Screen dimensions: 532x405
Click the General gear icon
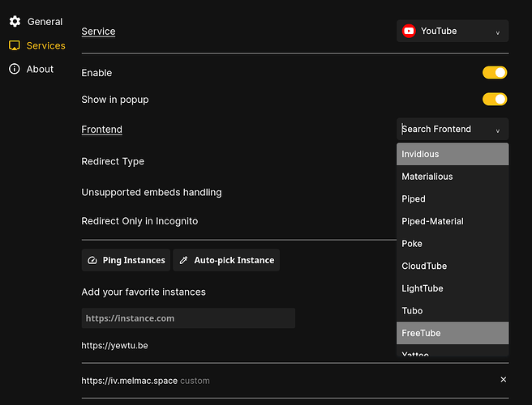click(15, 21)
